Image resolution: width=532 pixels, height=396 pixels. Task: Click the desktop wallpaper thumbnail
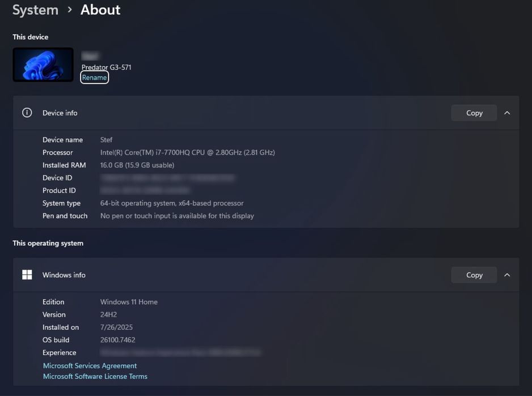[x=43, y=65]
